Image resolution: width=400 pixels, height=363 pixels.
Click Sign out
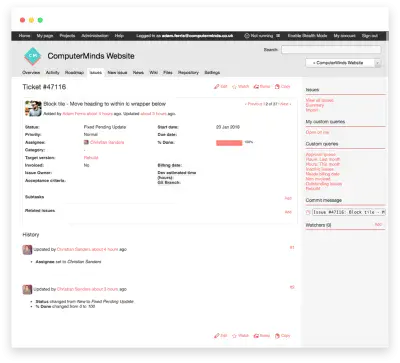(370, 36)
